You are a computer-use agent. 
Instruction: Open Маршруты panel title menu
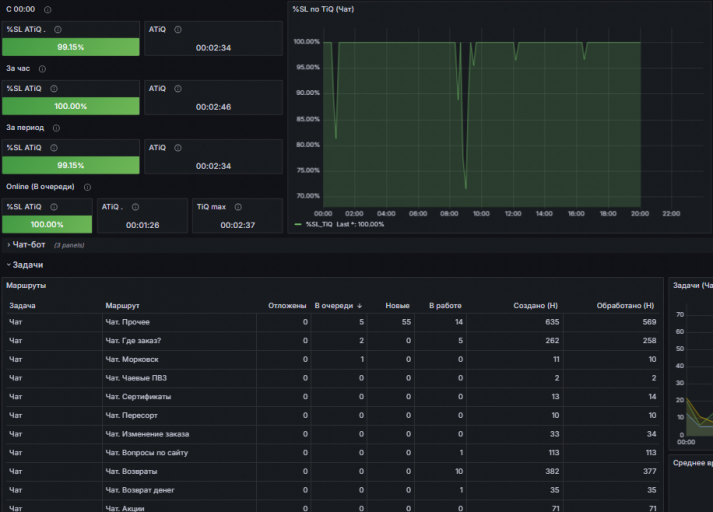click(x=26, y=286)
